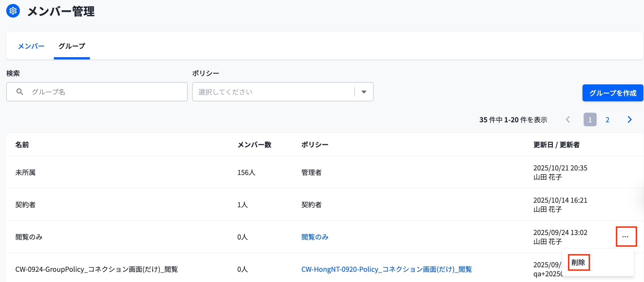Image resolution: width=644 pixels, height=282 pixels.
Task: Click the blue settings gear icon
Action: (x=13, y=11)
